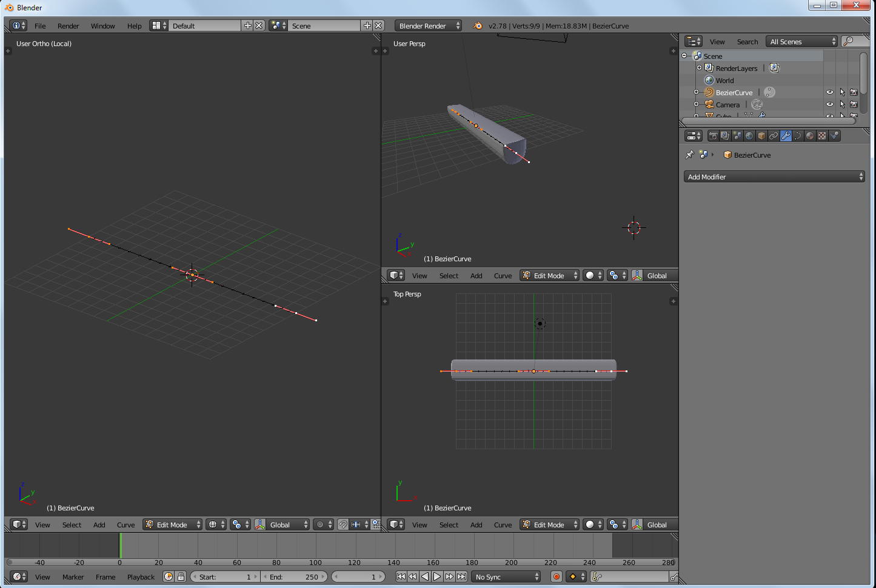Toggle the timeline lock time to other windows

click(181, 576)
